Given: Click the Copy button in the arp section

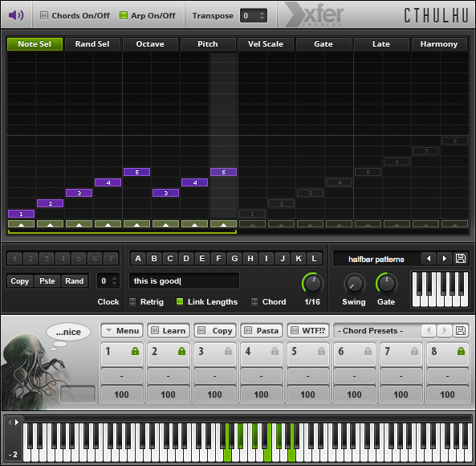Looking at the screenshot, I should [x=20, y=281].
